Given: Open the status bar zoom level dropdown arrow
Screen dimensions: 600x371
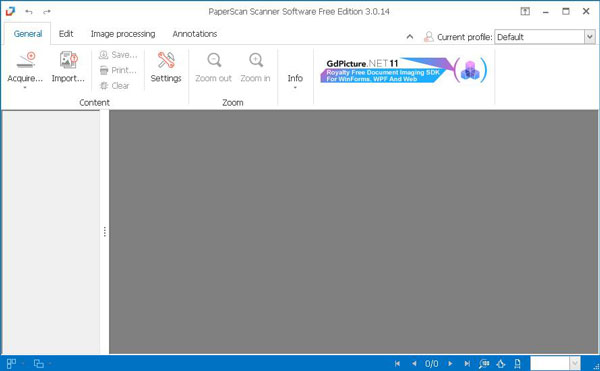Looking at the screenshot, I should 574,364.
